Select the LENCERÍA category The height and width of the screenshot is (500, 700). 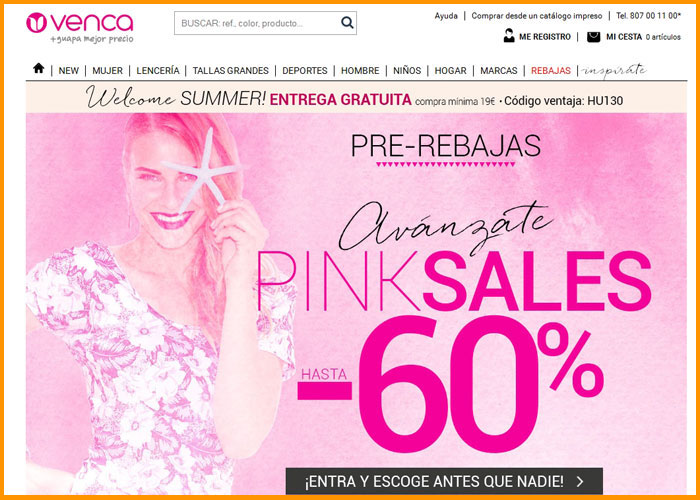pos(158,71)
